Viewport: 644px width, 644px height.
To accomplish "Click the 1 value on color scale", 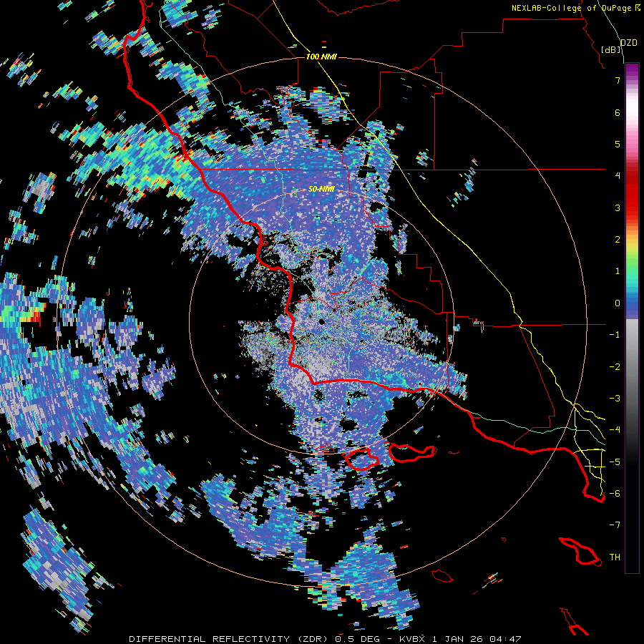I will [618, 271].
